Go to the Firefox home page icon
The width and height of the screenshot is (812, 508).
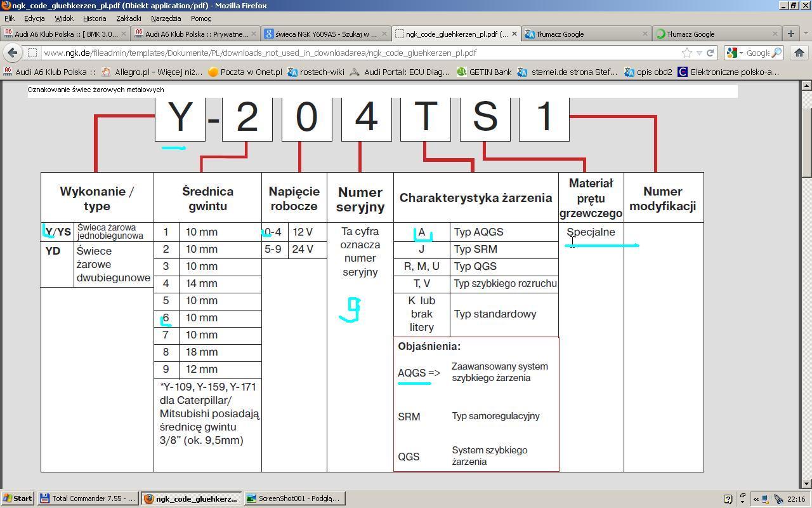pyautogui.click(x=799, y=53)
